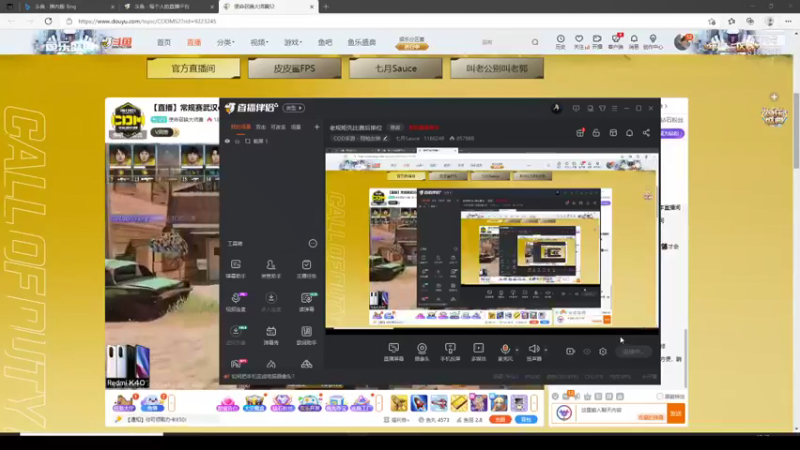
Task: Open the hamburger menu in 直播伴侣 title bar
Action: (x=614, y=108)
